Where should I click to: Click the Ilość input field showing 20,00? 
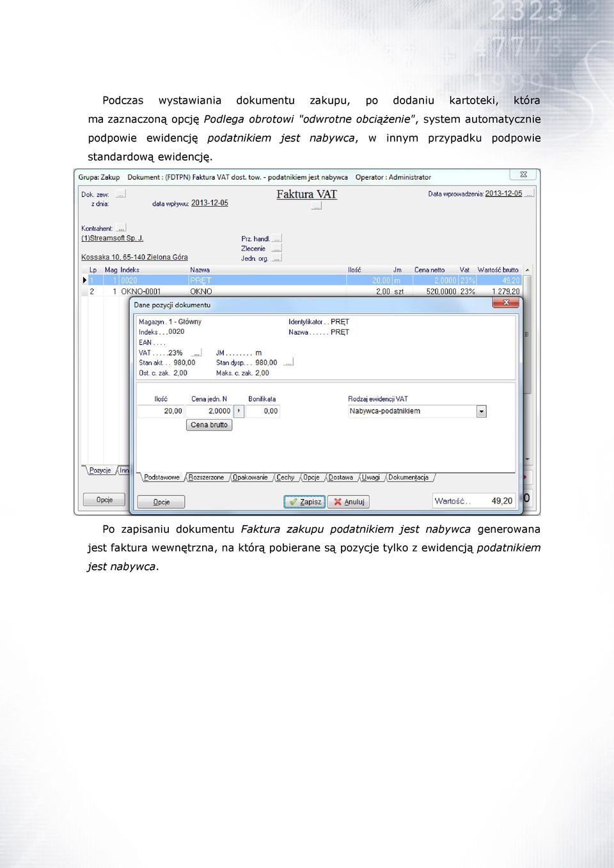pos(161,411)
